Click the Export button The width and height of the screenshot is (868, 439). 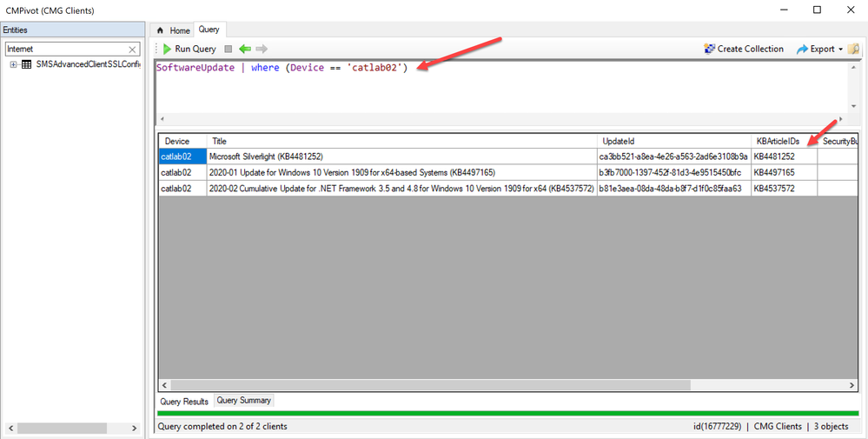click(815, 49)
